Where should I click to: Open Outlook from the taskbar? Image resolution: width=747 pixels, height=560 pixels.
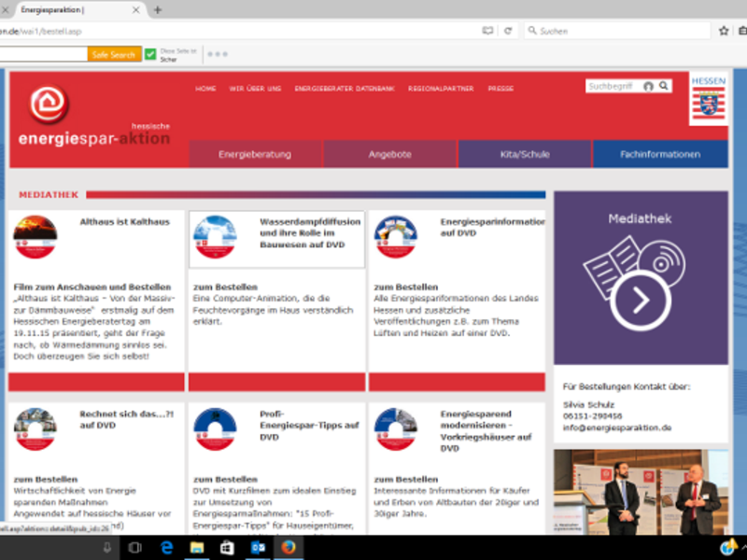click(x=258, y=548)
